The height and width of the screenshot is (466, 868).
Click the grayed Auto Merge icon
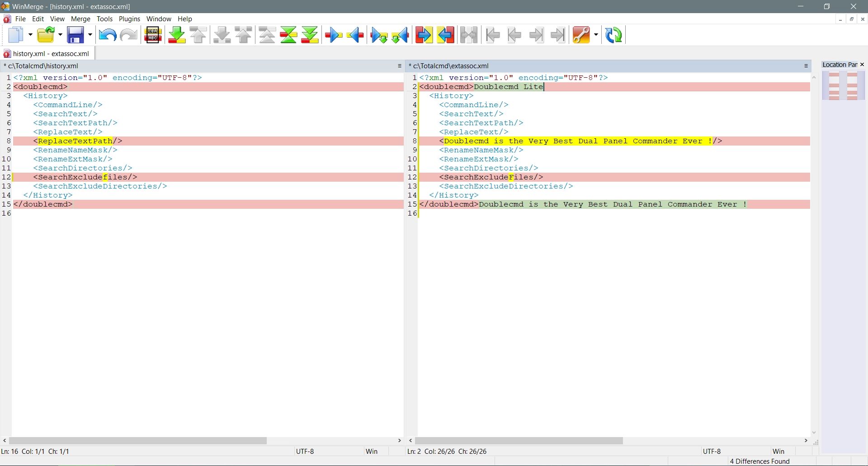pos(469,35)
